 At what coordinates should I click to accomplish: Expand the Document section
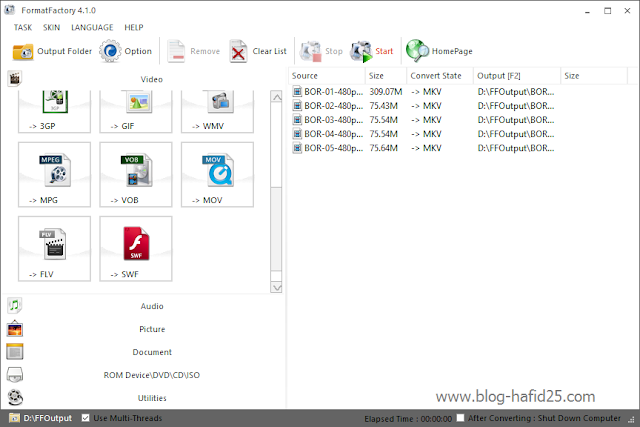[x=152, y=352]
